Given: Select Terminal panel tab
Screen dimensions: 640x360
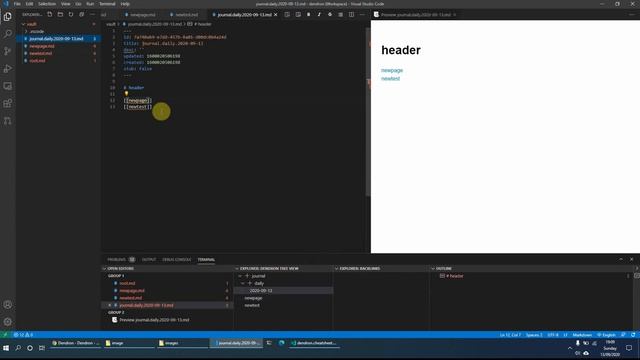Looking at the screenshot, I should tap(206, 260).
